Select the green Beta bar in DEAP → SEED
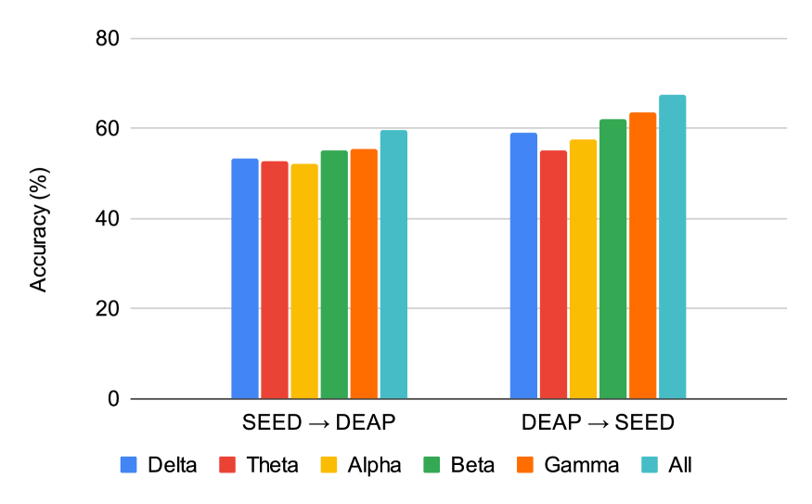 pyautogui.click(x=612, y=259)
